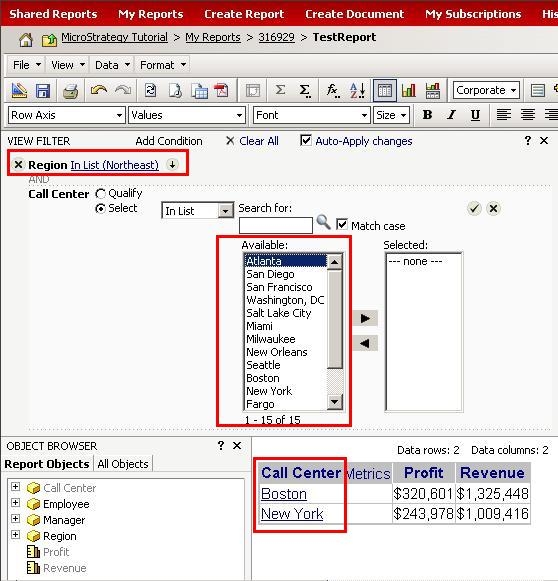Toggle Auto-Apply changes checkbox

pyautogui.click(x=306, y=140)
